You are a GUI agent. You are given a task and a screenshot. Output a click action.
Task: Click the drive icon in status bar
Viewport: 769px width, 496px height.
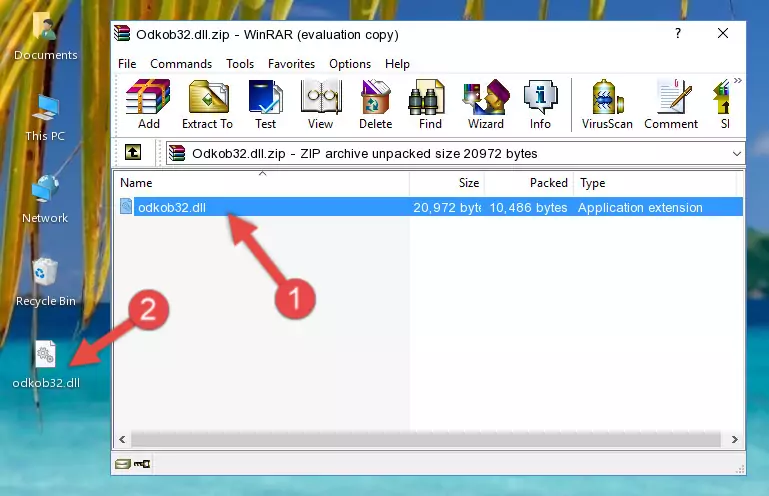click(x=123, y=464)
